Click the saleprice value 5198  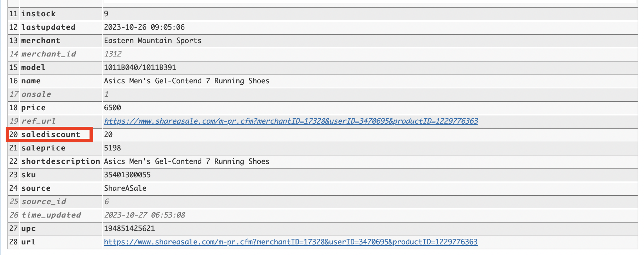click(x=113, y=148)
